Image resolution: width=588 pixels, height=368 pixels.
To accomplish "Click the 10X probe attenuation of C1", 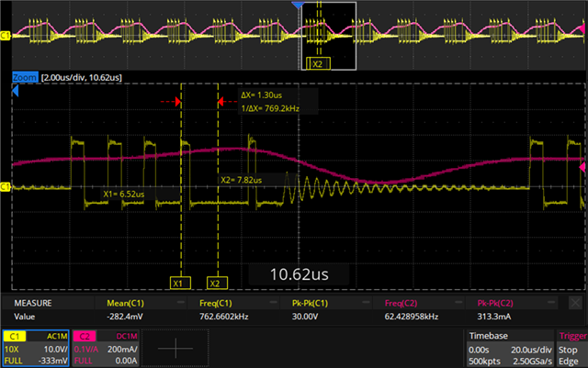I will (12, 350).
